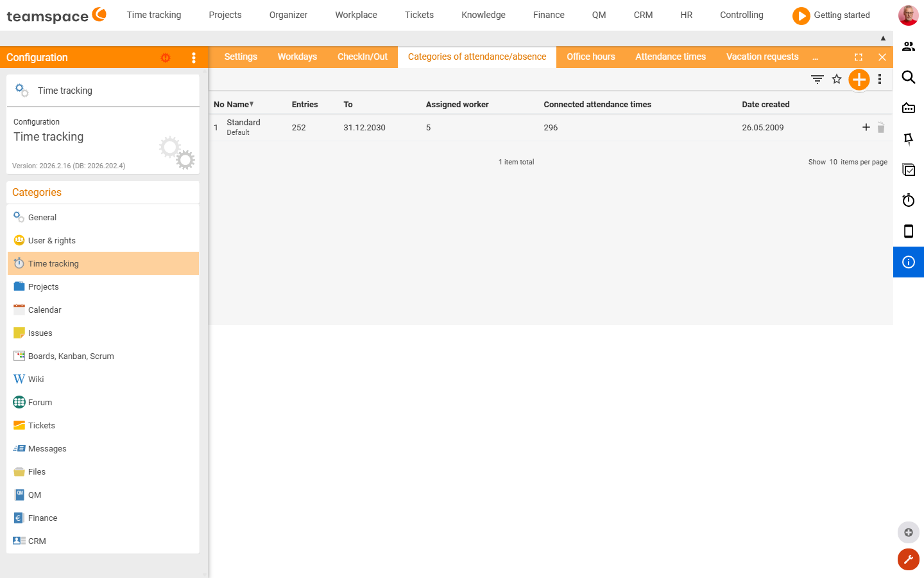This screenshot has height=578, width=924.
Task: Select Messages category
Action: tap(103, 448)
